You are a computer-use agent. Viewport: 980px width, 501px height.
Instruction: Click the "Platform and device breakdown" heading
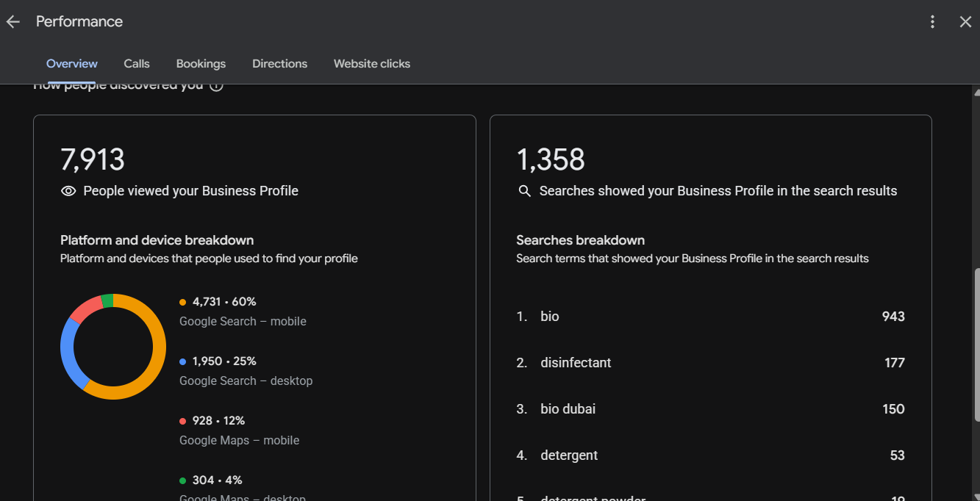157,240
